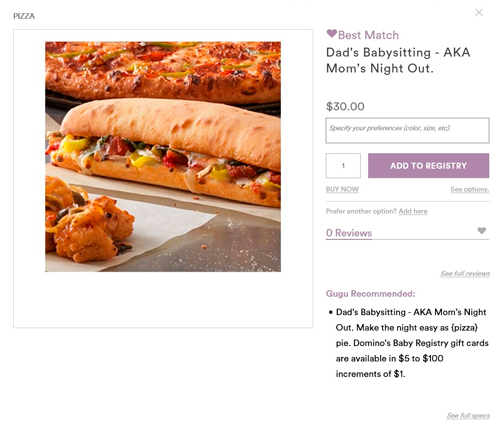Screen dimensions: 500x428
Task: Open See full reviews
Action: (465, 274)
